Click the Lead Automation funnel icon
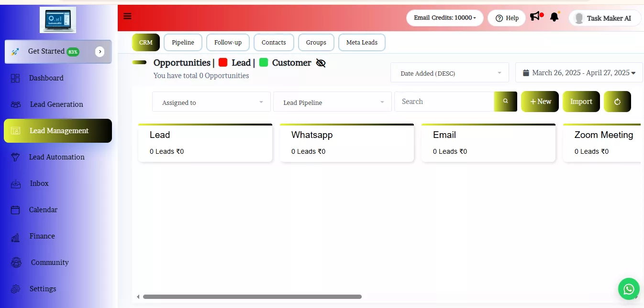 pos(15,157)
